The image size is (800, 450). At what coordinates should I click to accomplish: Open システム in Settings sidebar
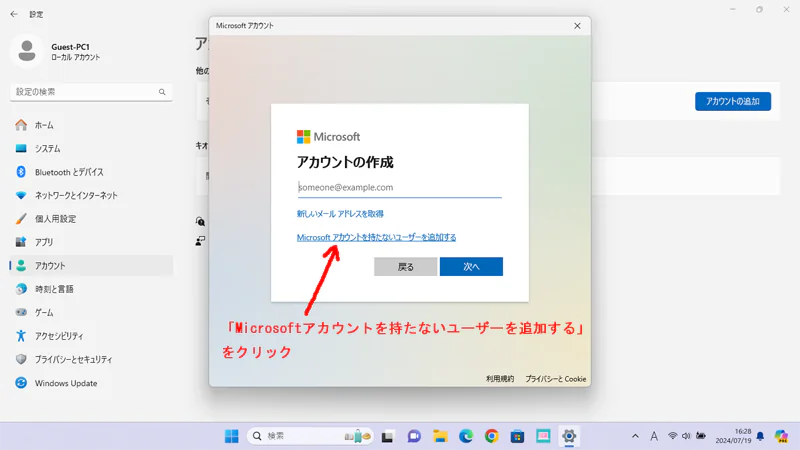(x=91, y=148)
